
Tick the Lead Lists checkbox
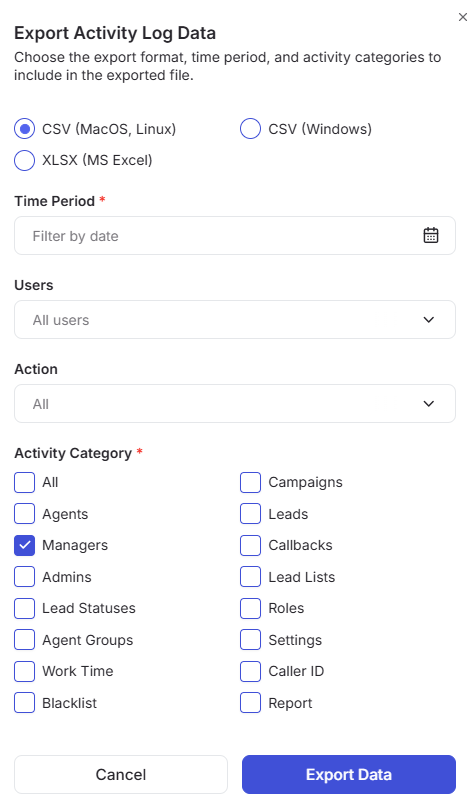coord(250,577)
